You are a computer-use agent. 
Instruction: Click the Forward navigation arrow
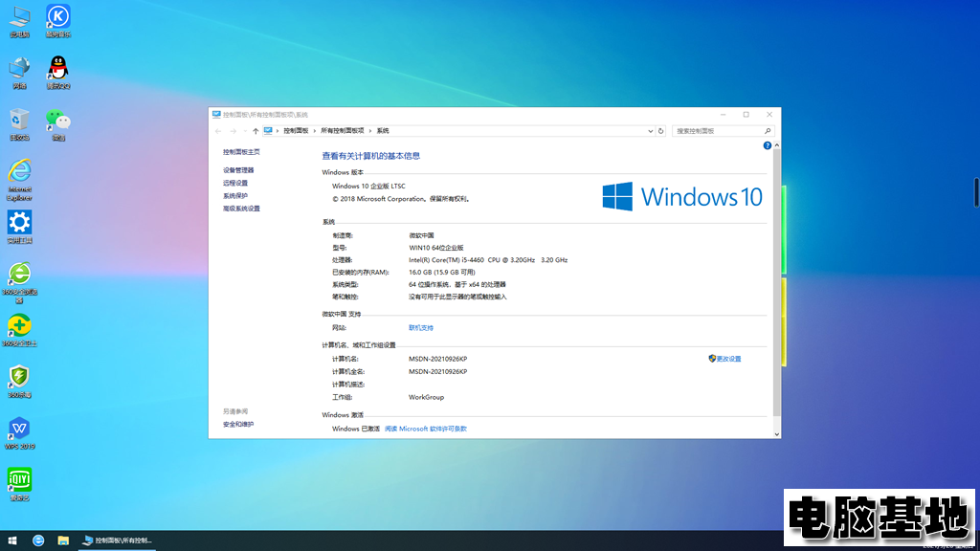(x=234, y=131)
